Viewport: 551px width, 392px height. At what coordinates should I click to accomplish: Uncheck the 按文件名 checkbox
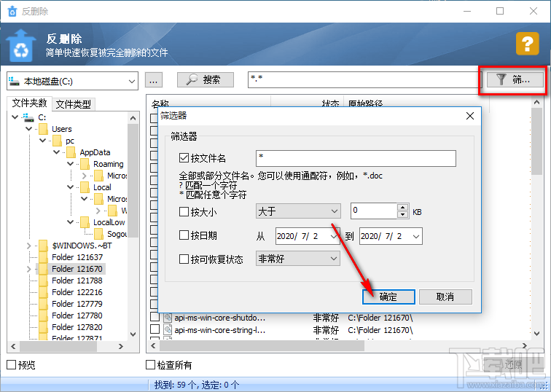click(184, 157)
